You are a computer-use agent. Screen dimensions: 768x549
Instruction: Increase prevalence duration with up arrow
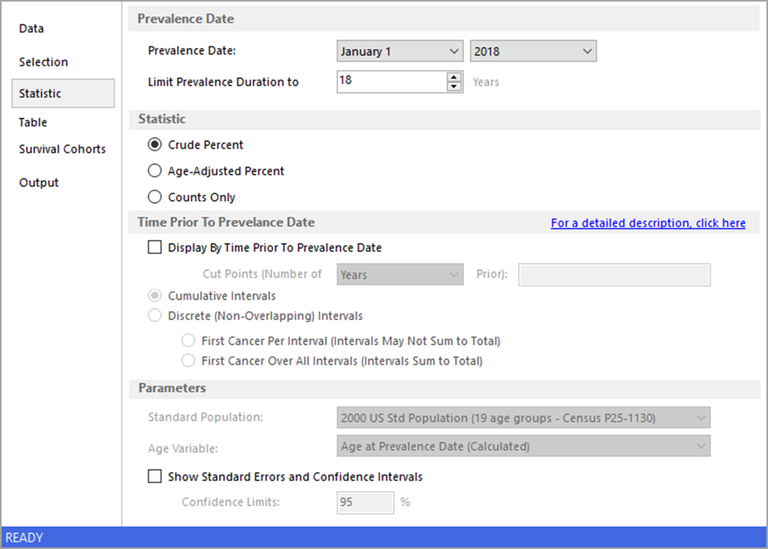pos(455,77)
